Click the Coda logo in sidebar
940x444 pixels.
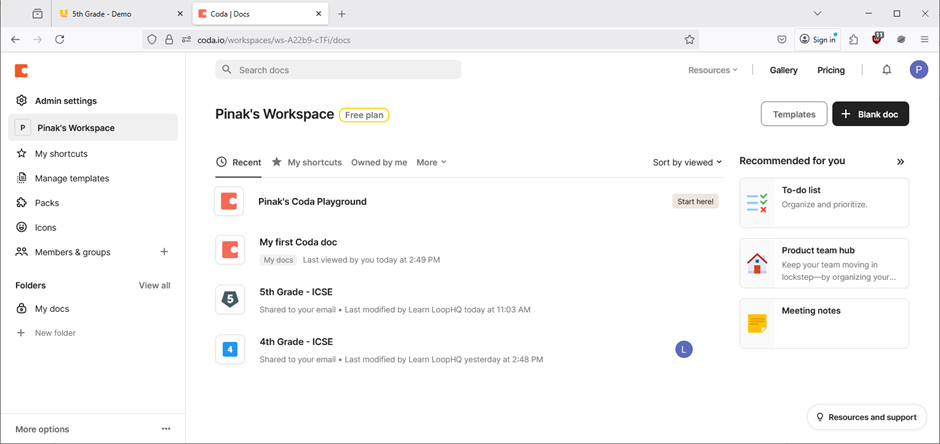point(22,71)
